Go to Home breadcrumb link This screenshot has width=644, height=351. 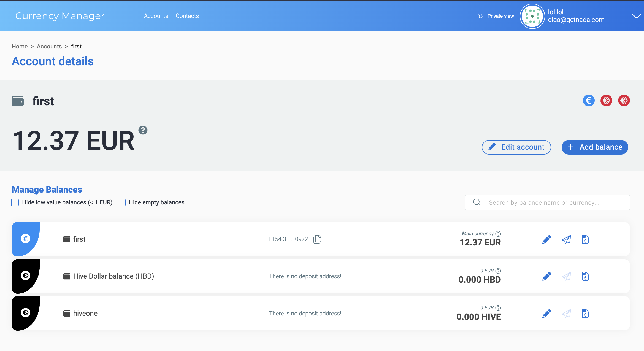pos(20,47)
